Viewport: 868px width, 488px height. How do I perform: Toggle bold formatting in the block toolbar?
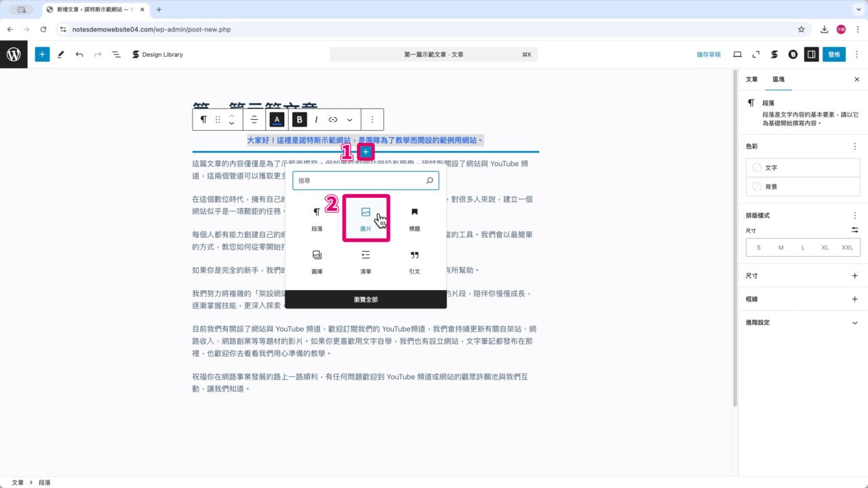point(299,119)
